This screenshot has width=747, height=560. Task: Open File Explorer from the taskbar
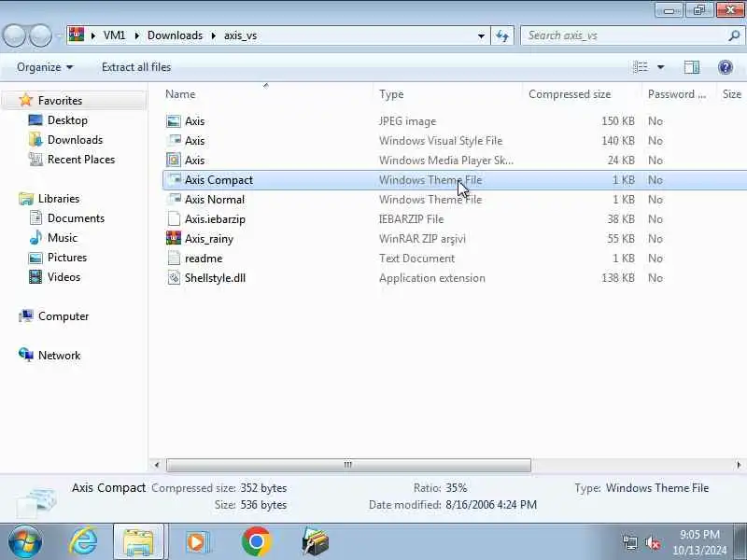click(x=138, y=542)
